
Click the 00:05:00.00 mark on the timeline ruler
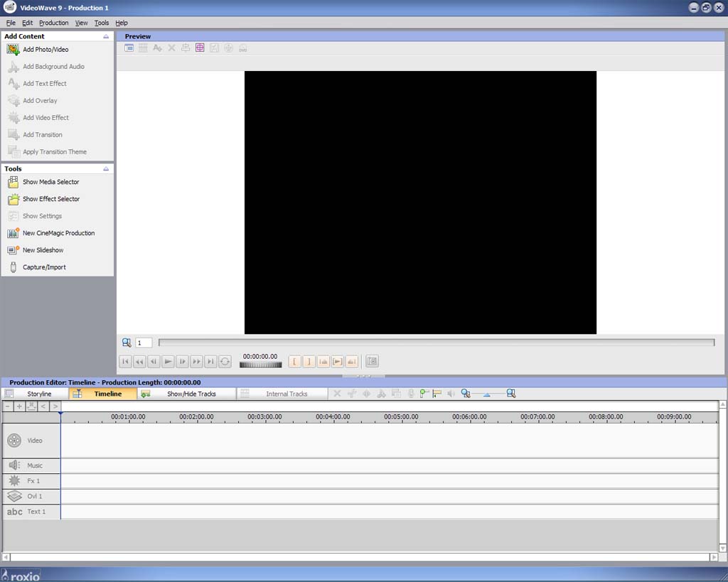point(401,416)
